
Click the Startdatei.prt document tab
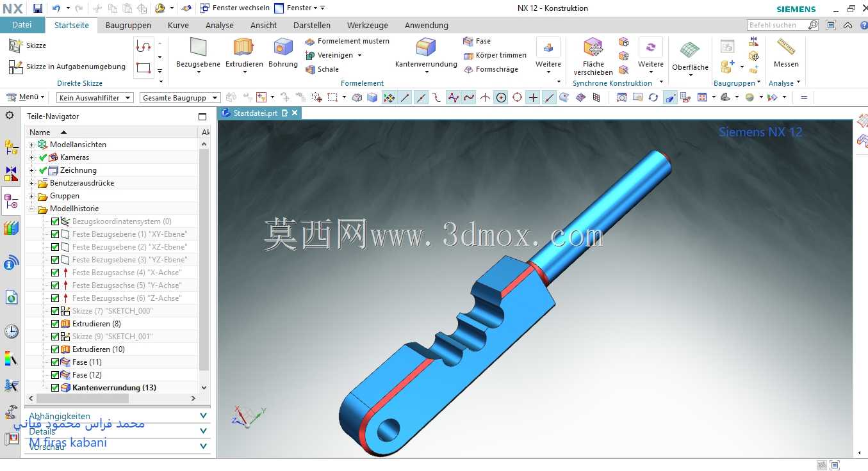click(x=255, y=113)
